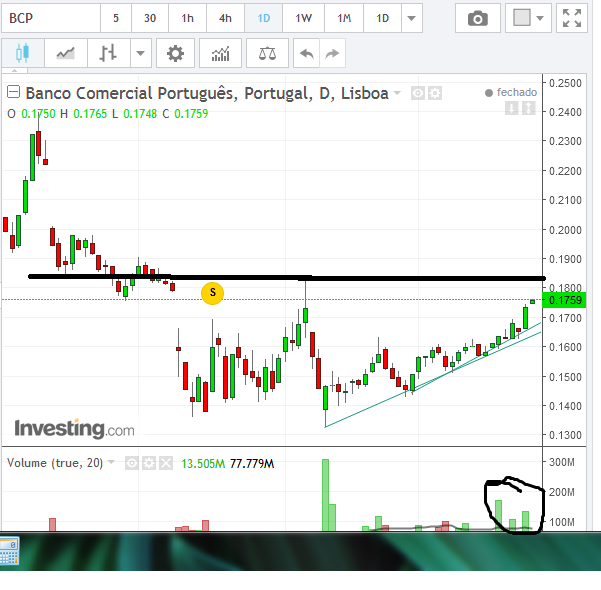601x590 pixels.
Task: Click the up-down arrows icon under fechado
Action: tap(528, 108)
